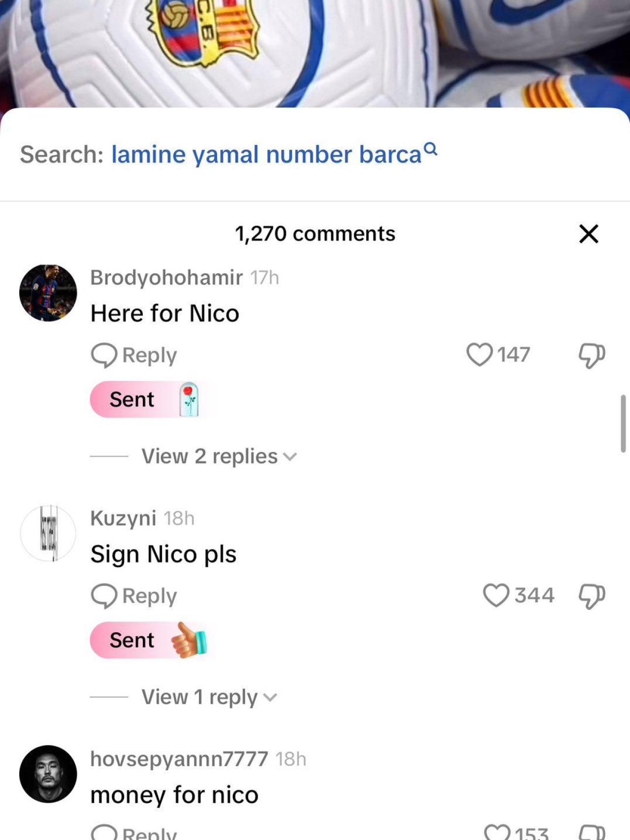Open search for lamine yamal number barca
630x840 pixels.
266,155
